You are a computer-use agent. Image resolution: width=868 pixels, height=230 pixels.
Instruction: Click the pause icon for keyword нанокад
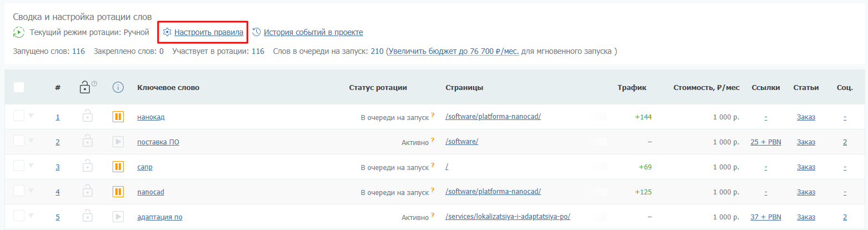pyautogui.click(x=118, y=117)
